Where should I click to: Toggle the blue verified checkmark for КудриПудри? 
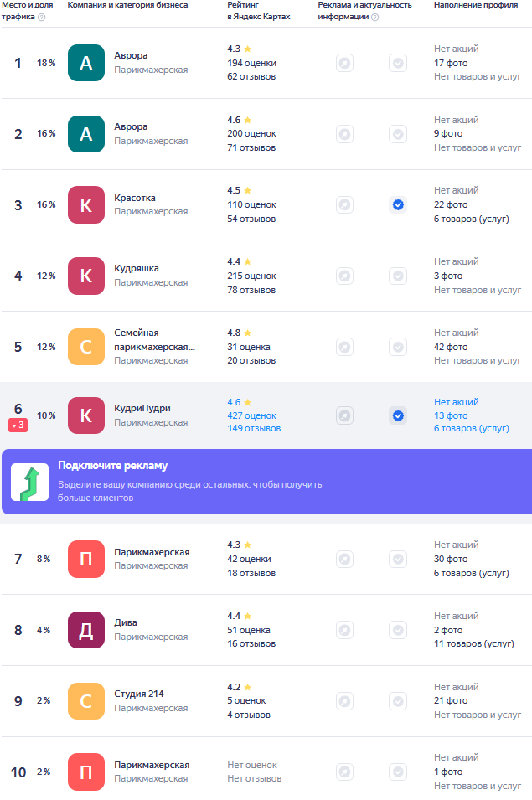pos(398,415)
